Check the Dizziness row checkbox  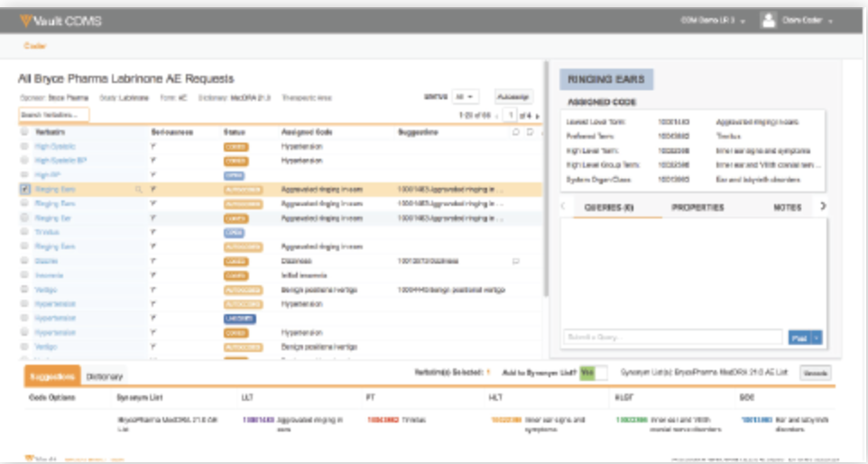point(24,261)
